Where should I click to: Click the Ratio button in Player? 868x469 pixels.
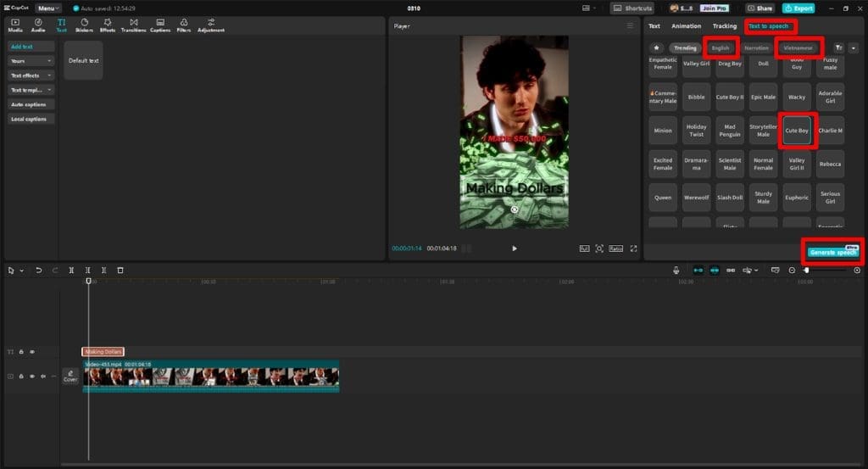click(615, 248)
